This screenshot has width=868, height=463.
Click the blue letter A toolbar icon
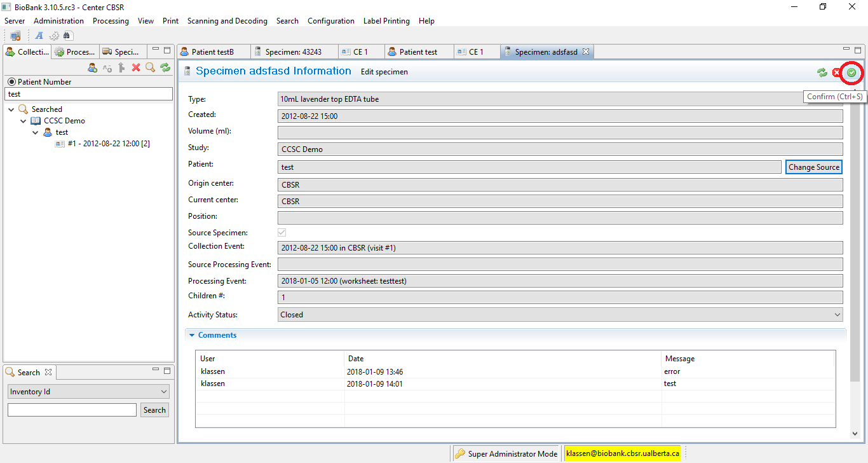[39, 36]
